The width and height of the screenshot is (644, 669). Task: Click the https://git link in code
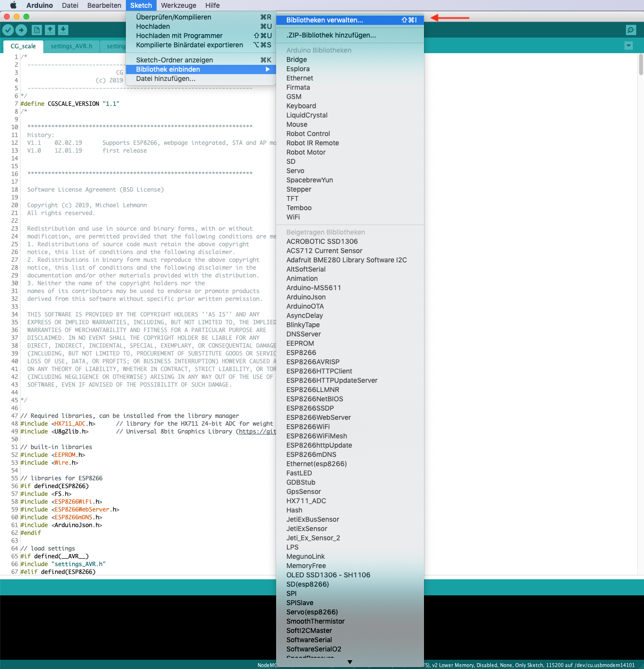click(258, 432)
